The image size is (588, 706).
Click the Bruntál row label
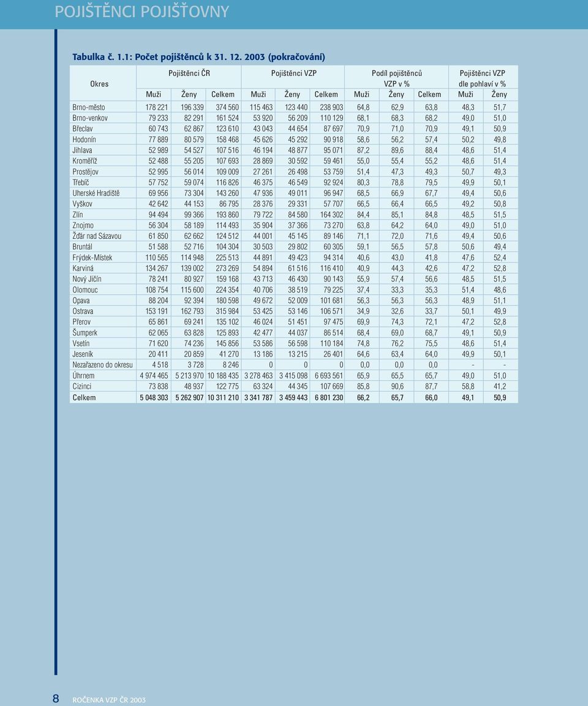83,247
